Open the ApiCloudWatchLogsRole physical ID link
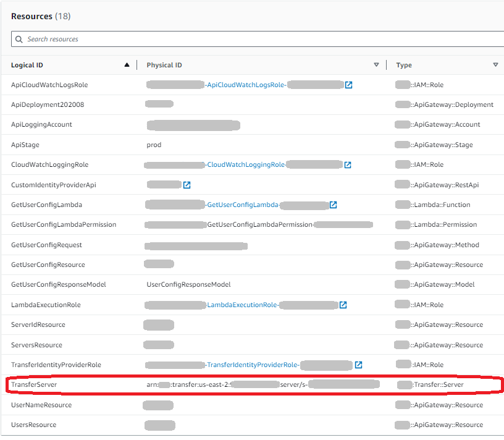The width and height of the screenshot is (504, 440). [246, 85]
